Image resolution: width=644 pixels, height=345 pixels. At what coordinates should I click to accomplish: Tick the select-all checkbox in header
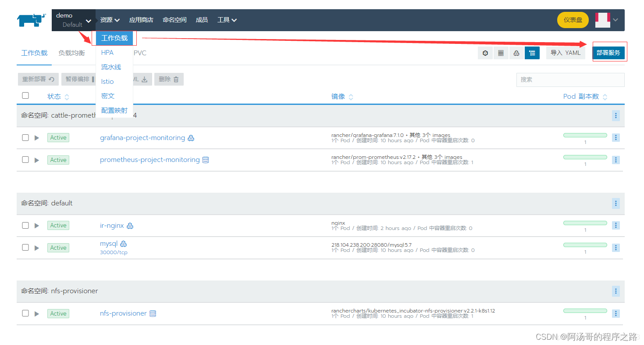pyautogui.click(x=25, y=96)
